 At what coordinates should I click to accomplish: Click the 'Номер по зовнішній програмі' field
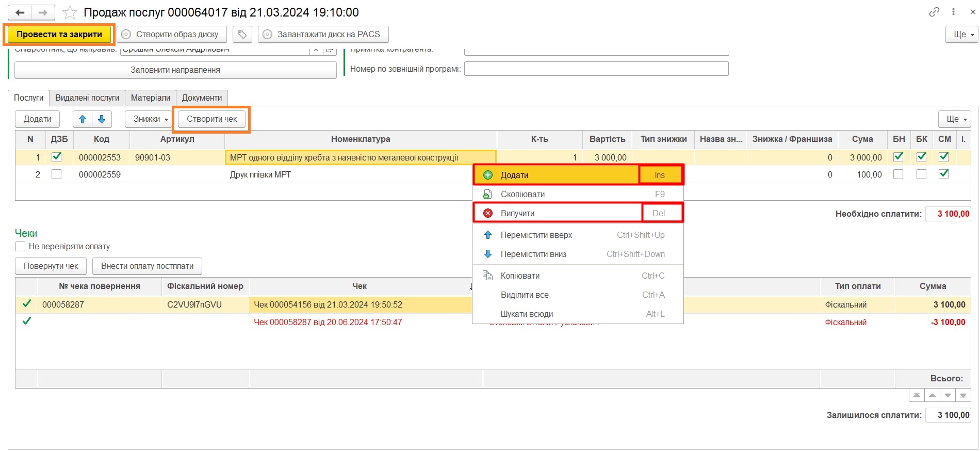tap(596, 69)
